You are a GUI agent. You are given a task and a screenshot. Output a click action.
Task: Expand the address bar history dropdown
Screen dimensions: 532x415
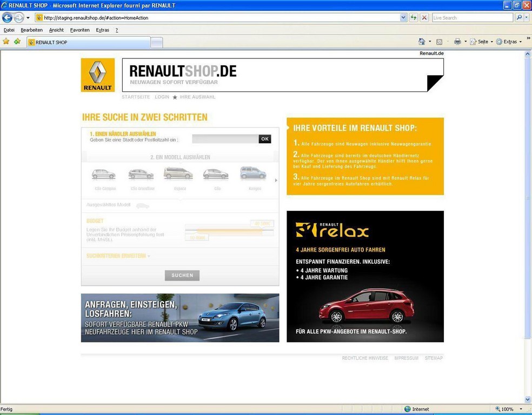coord(403,18)
